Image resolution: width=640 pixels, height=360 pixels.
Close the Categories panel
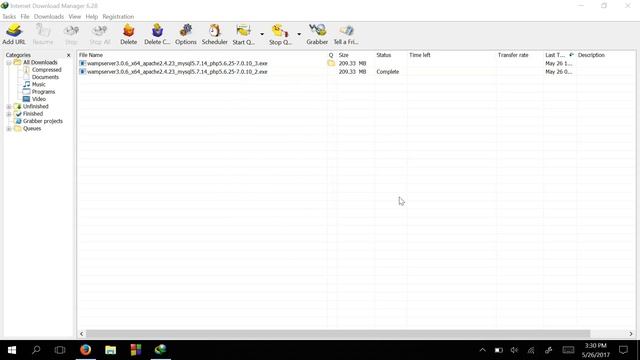pyautogui.click(x=69, y=55)
